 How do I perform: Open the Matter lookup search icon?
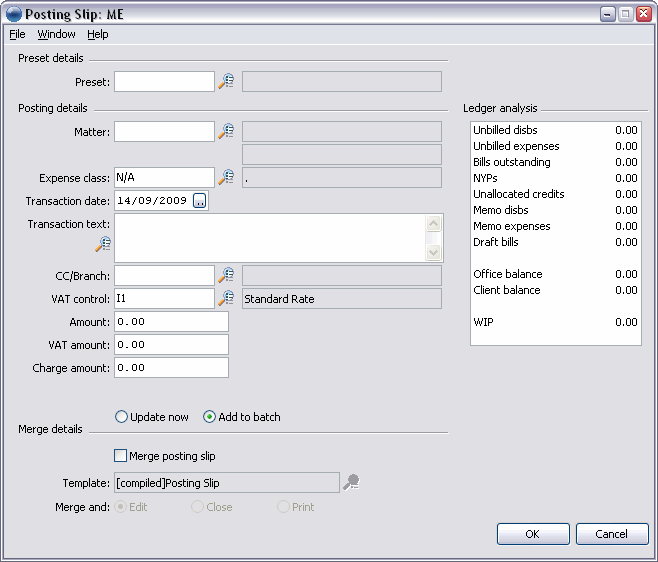click(x=226, y=131)
